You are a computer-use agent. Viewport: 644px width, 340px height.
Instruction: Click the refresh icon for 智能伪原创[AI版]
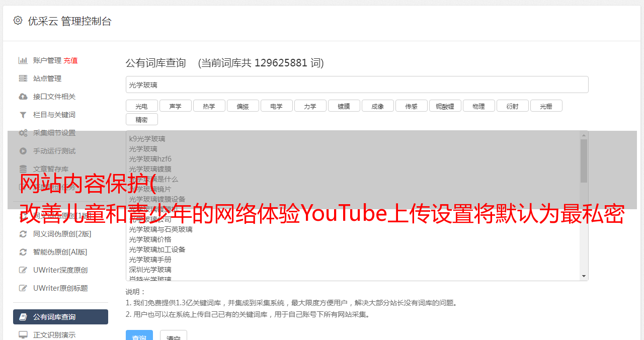[23, 252]
